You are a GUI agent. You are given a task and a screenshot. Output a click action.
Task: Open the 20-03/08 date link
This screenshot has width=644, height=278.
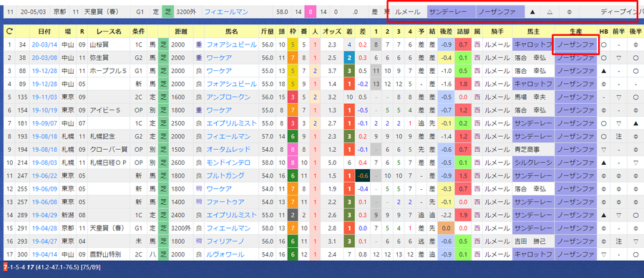(x=44, y=58)
